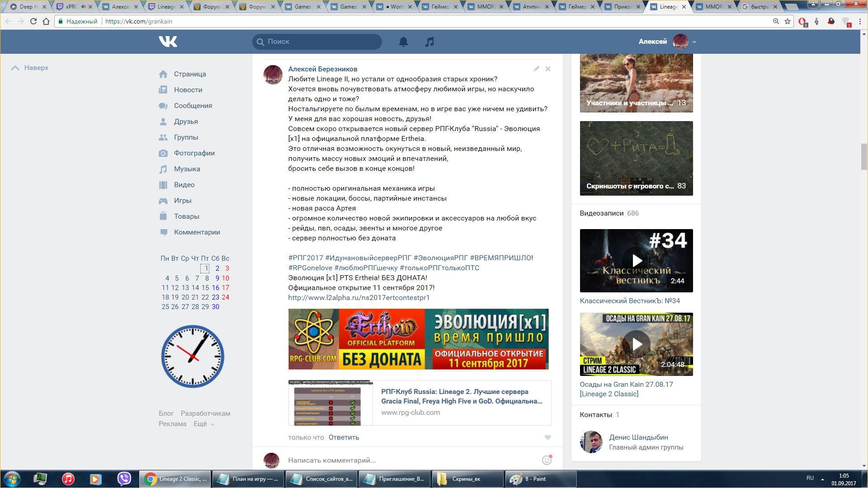Open Скрины_вк folder in taskbar

467,479
